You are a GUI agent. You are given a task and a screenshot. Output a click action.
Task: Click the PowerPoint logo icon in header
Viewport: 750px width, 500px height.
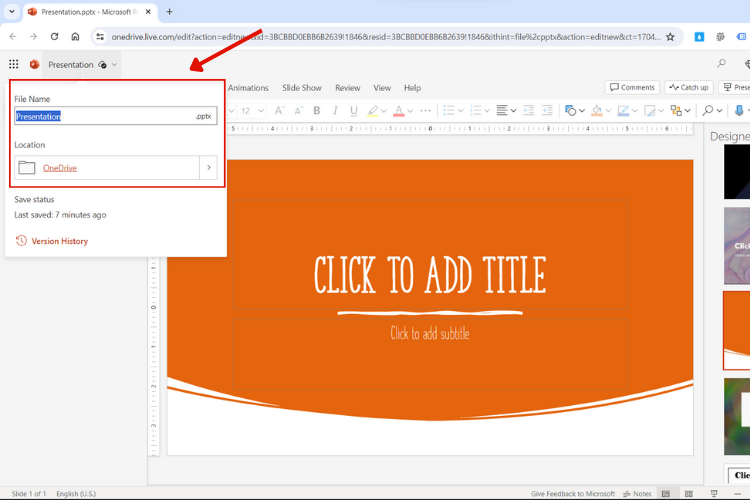coord(34,64)
